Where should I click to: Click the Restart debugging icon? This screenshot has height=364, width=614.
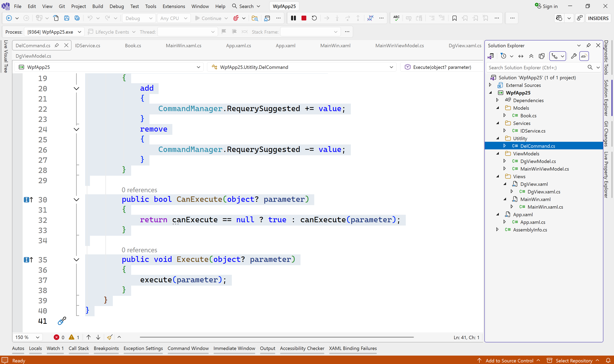coord(314,18)
